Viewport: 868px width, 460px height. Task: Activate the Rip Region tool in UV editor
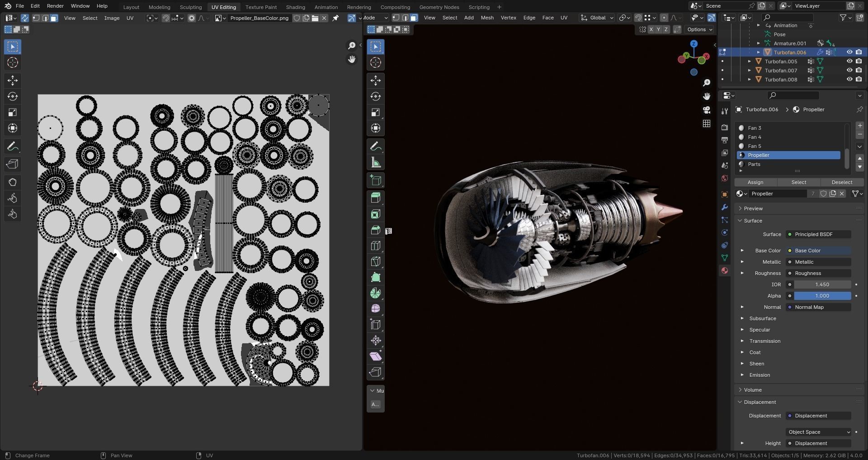point(13,164)
